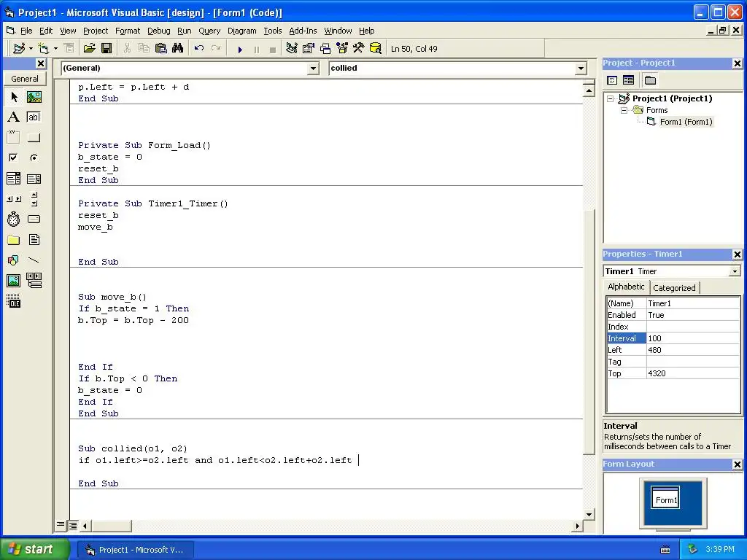Screen dimensions: 747x560
Task: Open the Toolbox toolbar icon
Action: 359,49
